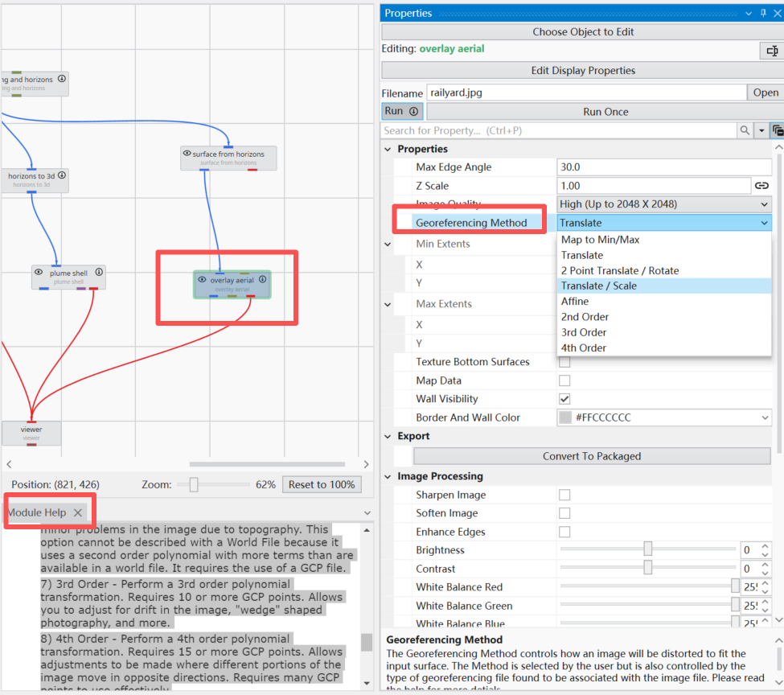The height and width of the screenshot is (695, 784).
Task: Pin the Properties panel
Action: click(762, 13)
